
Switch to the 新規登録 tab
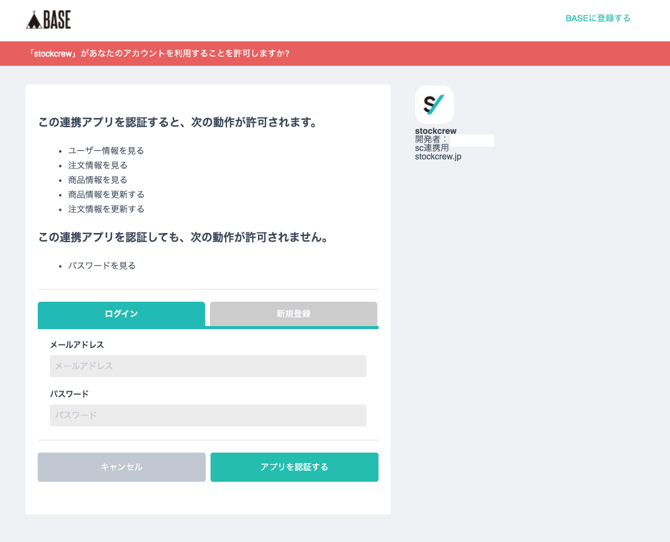pyautogui.click(x=294, y=314)
